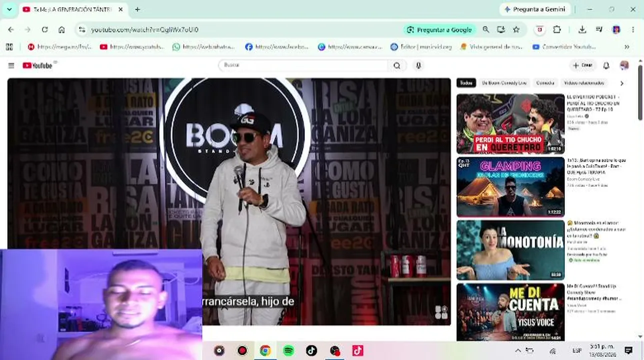Open the WhatsApp Web bookmark
Image resolution: width=644 pixels, height=360 pixels.
(x=204, y=47)
